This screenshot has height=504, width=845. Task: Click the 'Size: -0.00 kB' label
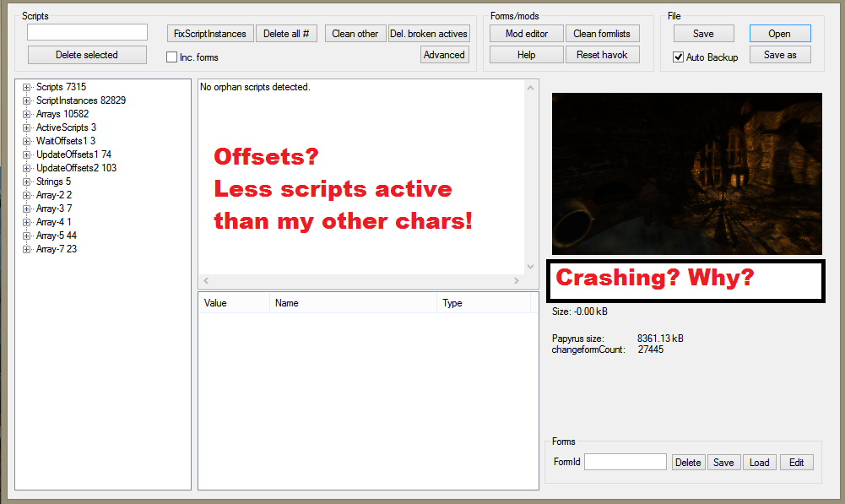click(580, 312)
